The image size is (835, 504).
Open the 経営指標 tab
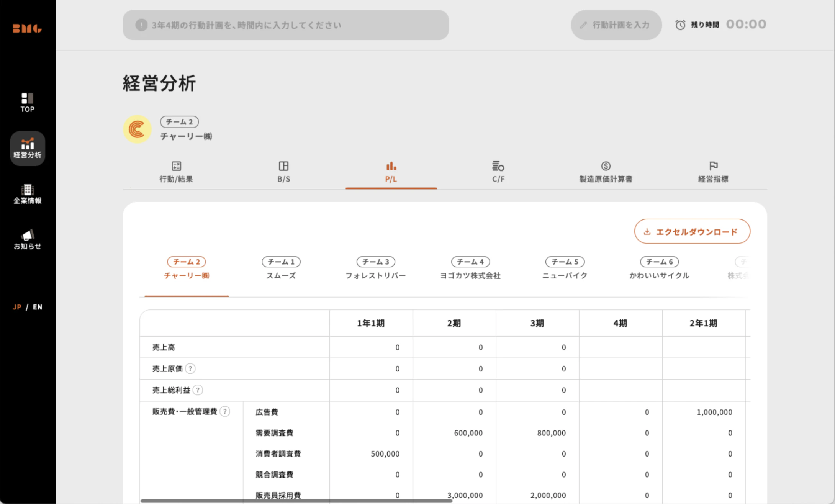(x=713, y=172)
